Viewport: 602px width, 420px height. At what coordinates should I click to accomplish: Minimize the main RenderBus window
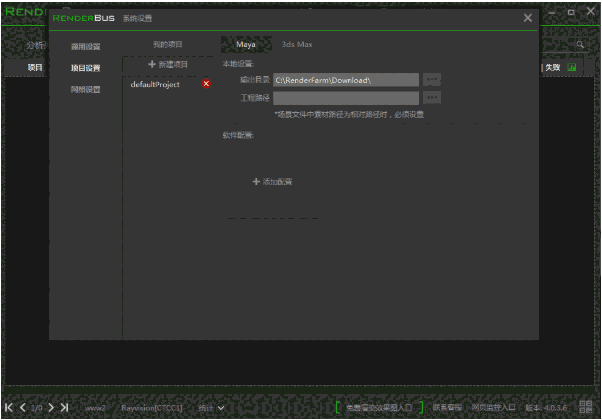[x=552, y=13]
